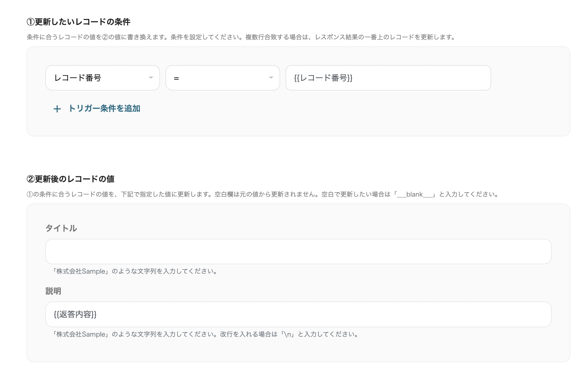Click the description text under section ① heading

(241, 37)
